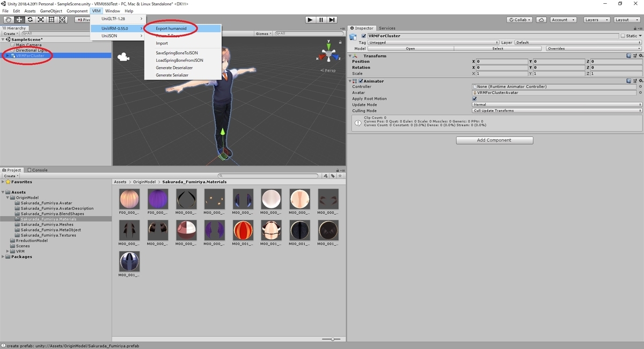Select the Rect Transform tool
Image resolution: width=644 pixels, height=349 pixels.
[52, 20]
